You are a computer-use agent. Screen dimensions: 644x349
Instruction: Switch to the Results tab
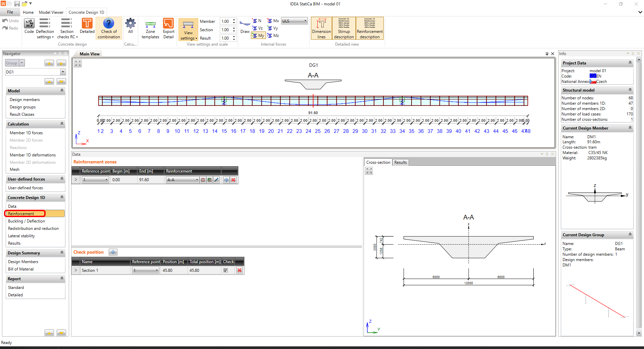point(400,162)
